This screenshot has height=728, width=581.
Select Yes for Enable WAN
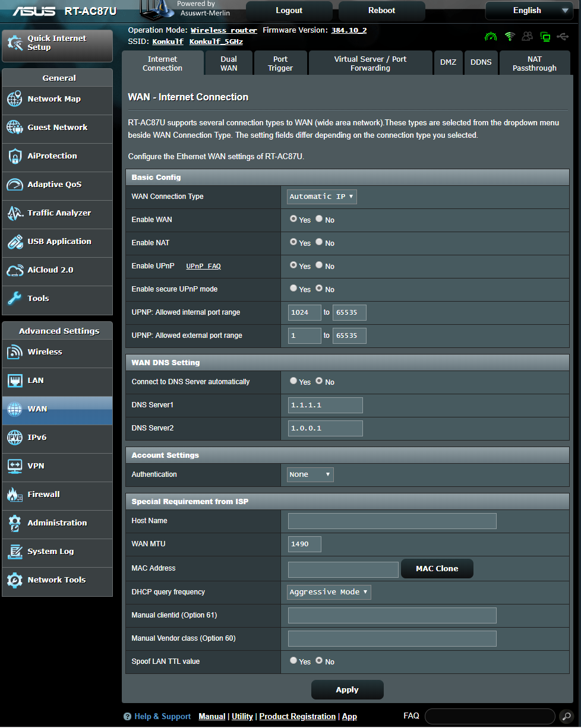[x=293, y=219]
